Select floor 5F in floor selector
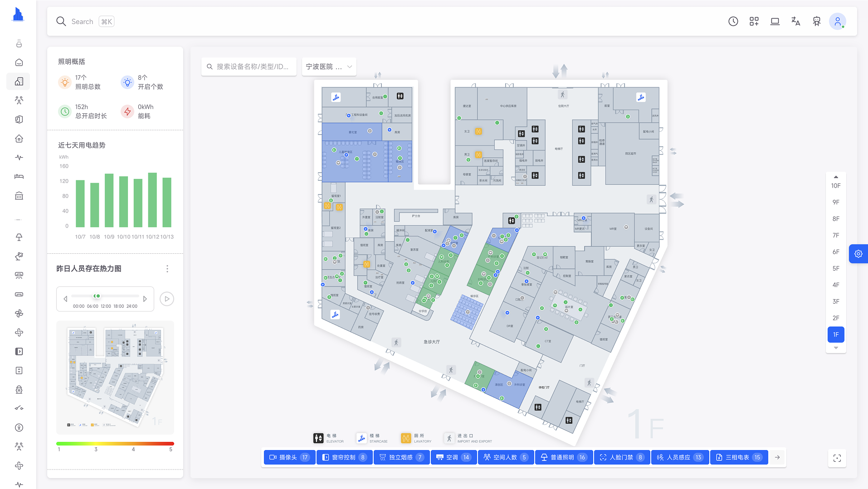Image resolution: width=868 pixels, height=489 pixels. point(835,268)
